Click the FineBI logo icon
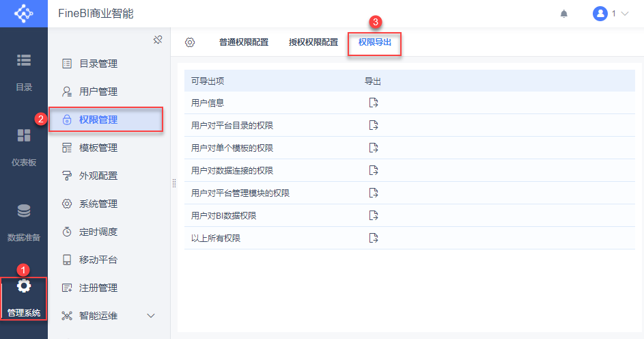Screen dimensions: 644x339 pyautogui.click(x=23, y=14)
